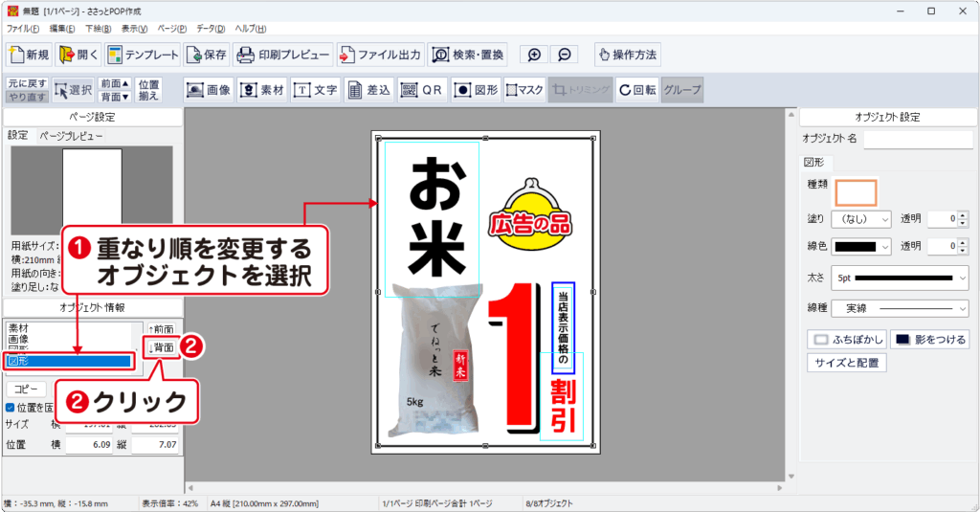Viewport: 980px width, 512px height.
Task: Open the 塗り fill dropdown
Action: [x=860, y=219]
